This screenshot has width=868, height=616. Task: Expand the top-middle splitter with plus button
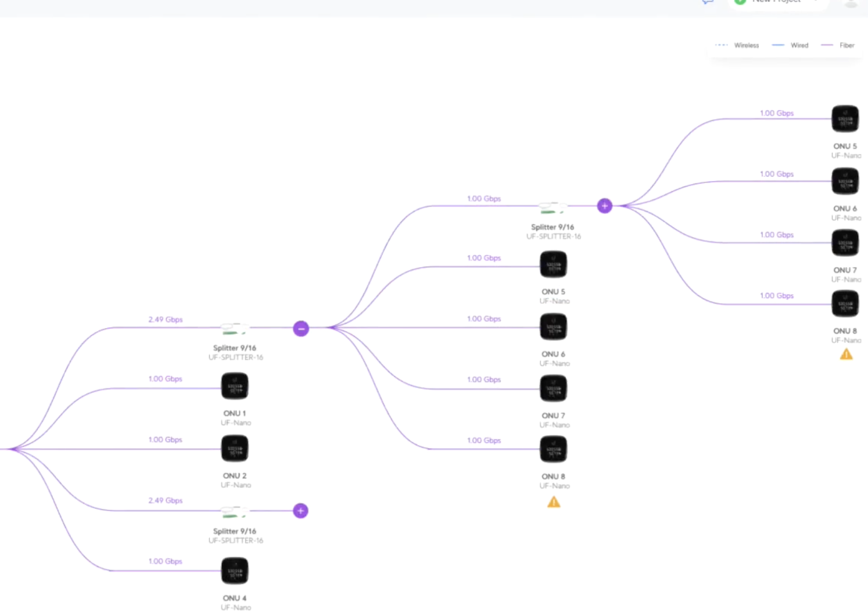605,206
